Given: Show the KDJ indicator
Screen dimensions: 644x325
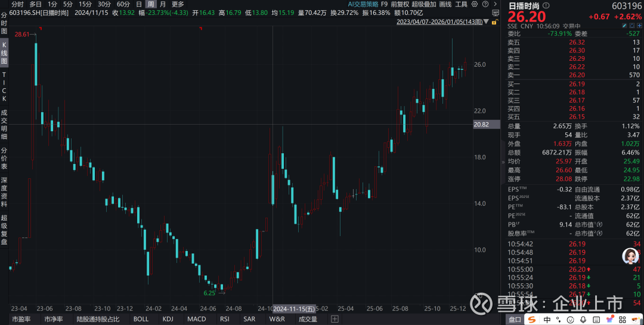Looking at the screenshot, I should tap(168, 319).
